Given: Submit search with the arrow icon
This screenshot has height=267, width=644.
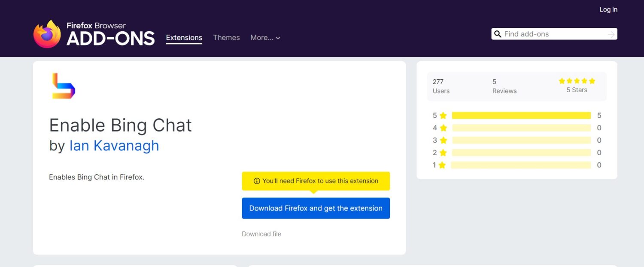Looking at the screenshot, I should pyautogui.click(x=611, y=34).
